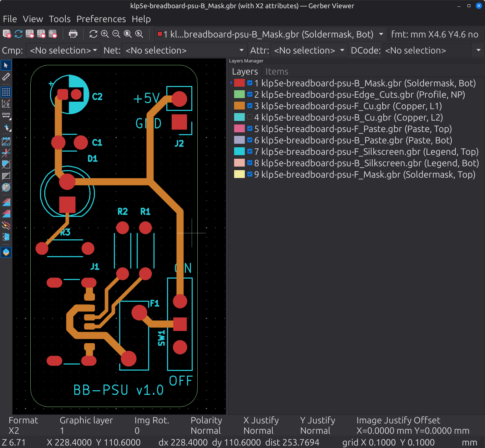Enable layer 4 B_Cu Copper L2
Screen dimensions: 485x448
[250, 117]
